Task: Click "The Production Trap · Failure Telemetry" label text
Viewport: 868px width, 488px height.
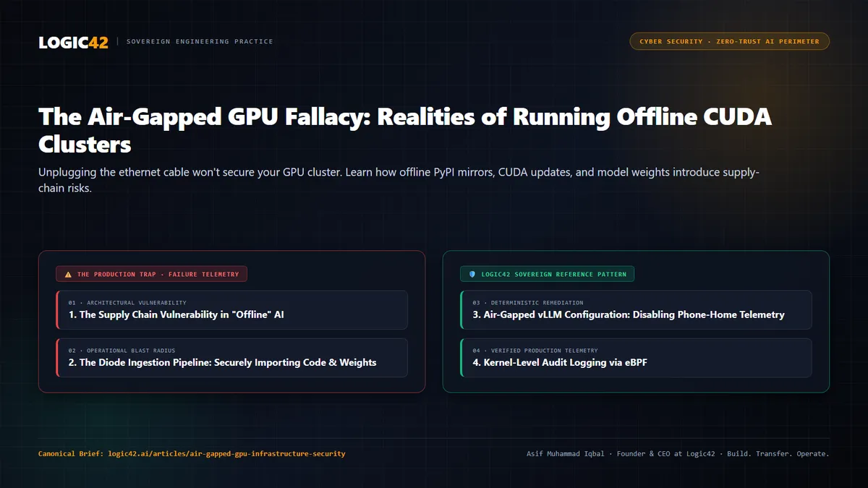Action: point(158,275)
